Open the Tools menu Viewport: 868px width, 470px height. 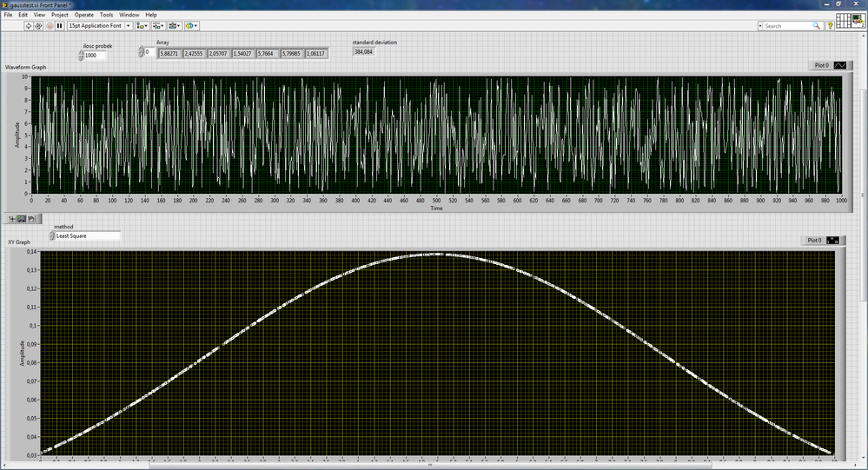coord(106,15)
